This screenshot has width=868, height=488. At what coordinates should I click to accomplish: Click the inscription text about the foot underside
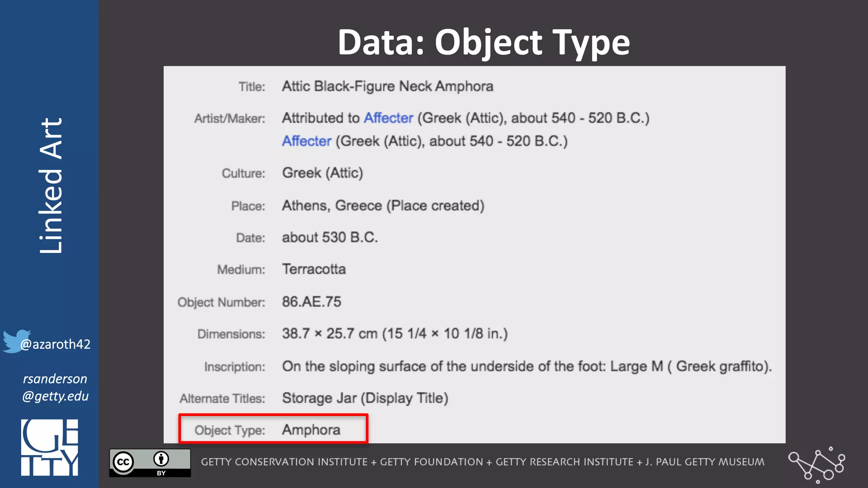(527, 366)
